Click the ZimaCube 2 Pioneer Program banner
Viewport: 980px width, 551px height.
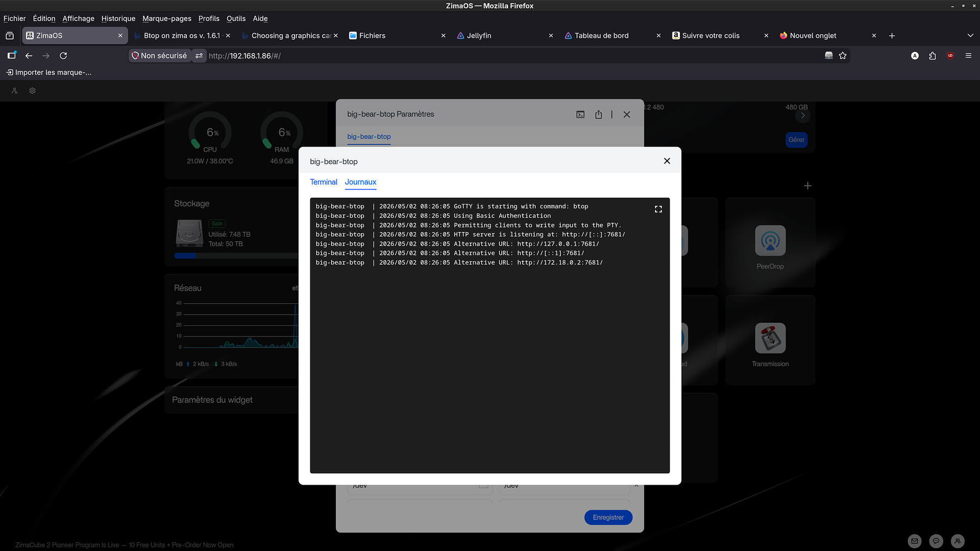(124, 545)
